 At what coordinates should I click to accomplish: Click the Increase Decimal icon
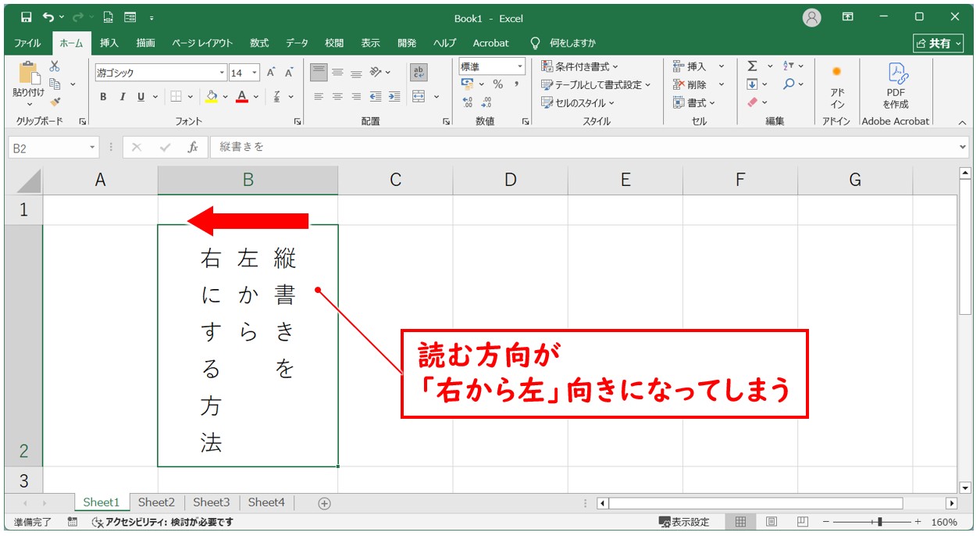click(468, 102)
